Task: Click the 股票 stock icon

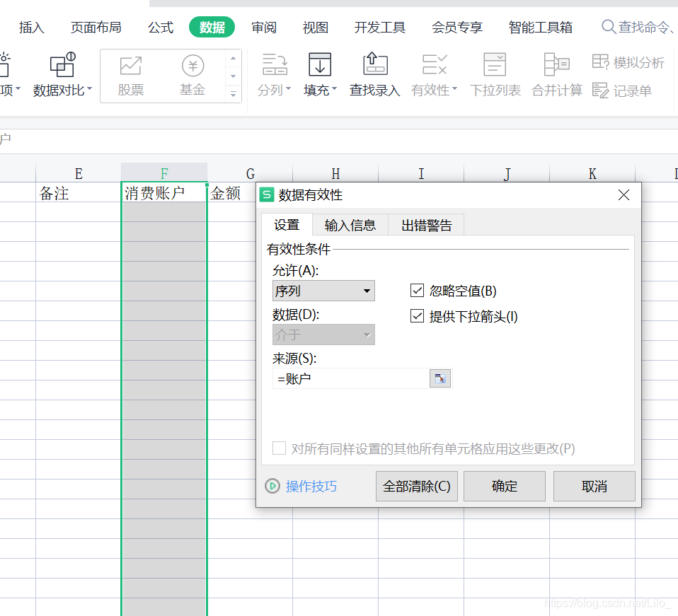Action: (131, 66)
